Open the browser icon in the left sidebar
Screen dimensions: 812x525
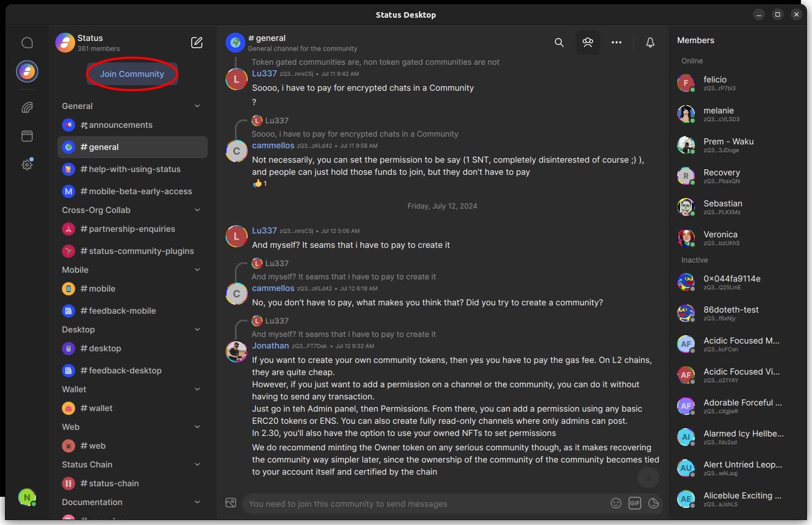pyautogui.click(x=27, y=136)
